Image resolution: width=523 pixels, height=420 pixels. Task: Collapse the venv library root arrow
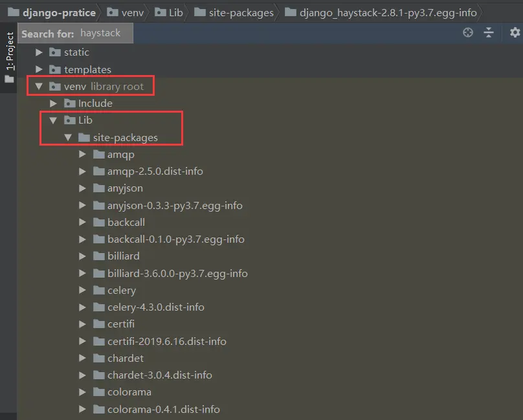click(39, 87)
